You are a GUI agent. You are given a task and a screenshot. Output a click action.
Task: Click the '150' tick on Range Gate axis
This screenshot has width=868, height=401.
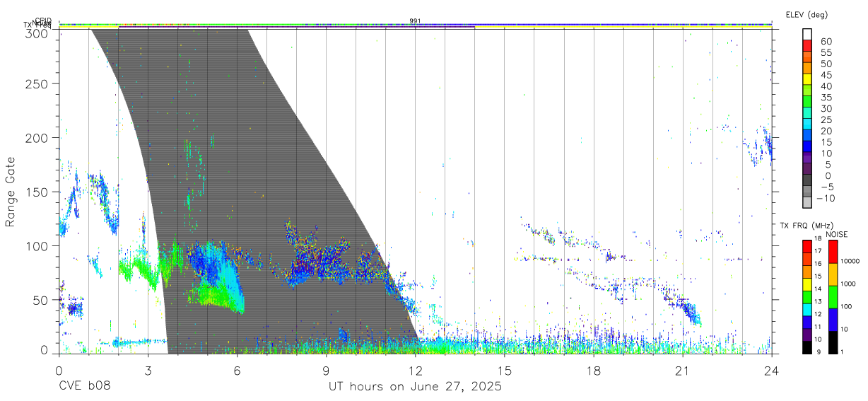(x=37, y=192)
